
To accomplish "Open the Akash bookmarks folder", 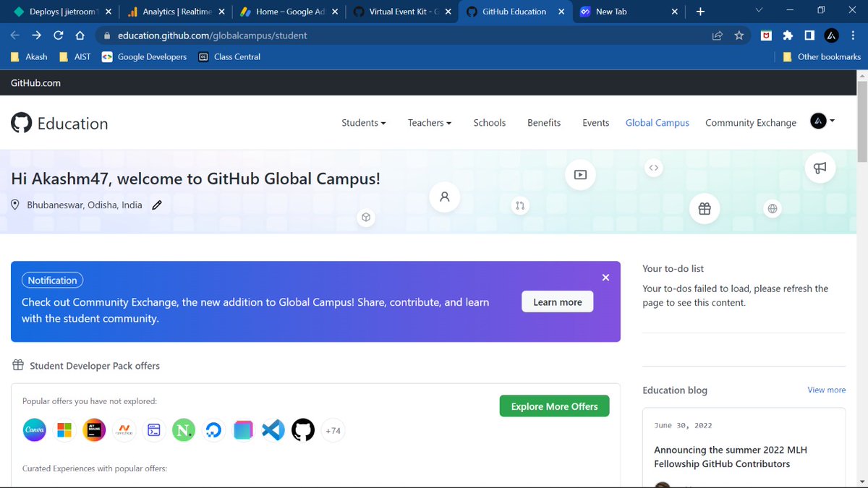I will point(29,56).
